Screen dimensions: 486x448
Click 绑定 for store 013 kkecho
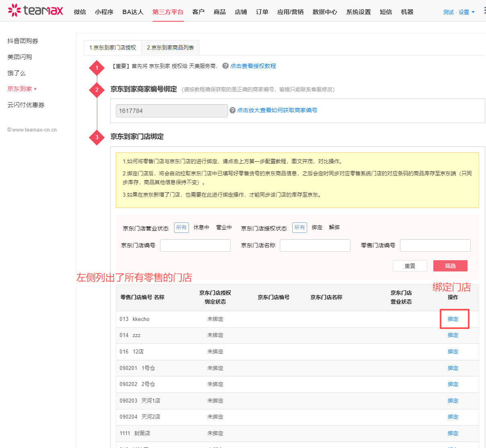click(x=453, y=319)
